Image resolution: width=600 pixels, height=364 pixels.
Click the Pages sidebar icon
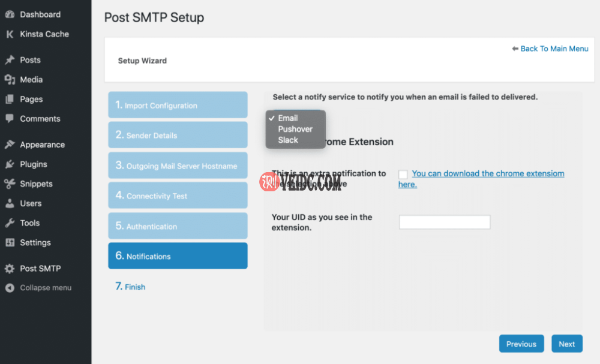[10, 99]
